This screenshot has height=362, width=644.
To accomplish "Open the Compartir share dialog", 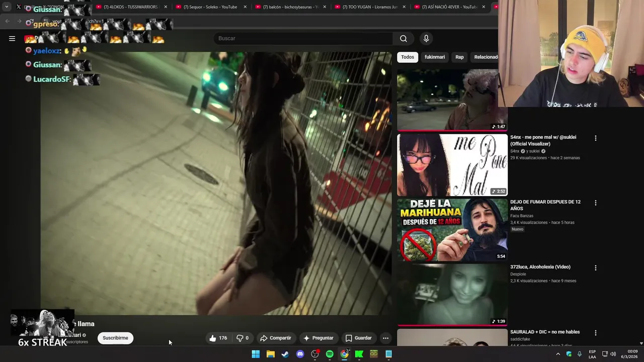I will pos(275,338).
